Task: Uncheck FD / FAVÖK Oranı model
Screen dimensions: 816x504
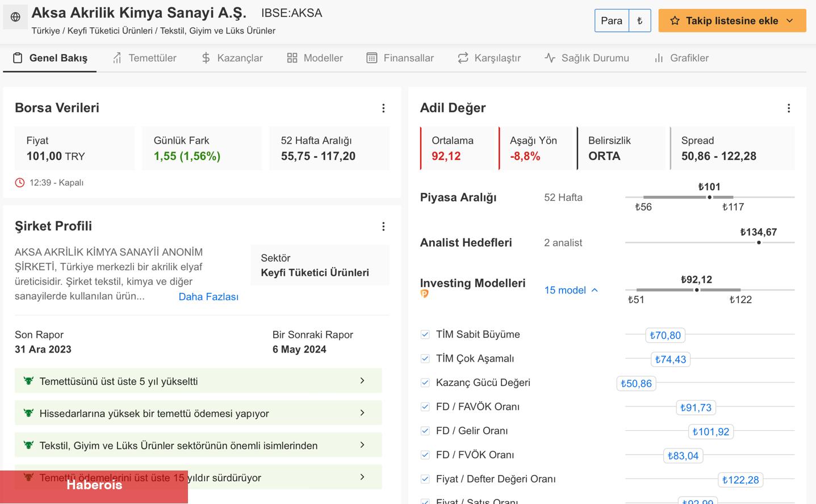Action: coord(425,406)
